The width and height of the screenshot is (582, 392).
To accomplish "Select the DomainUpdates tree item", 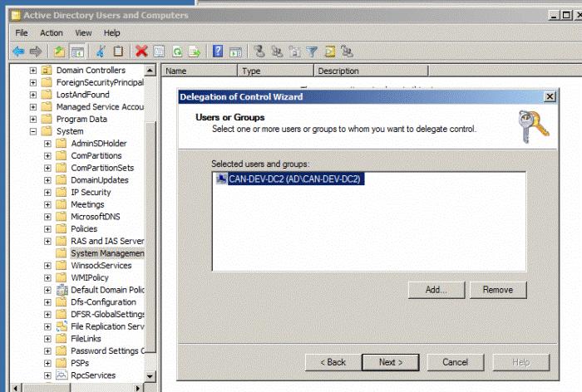I will pyautogui.click(x=100, y=180).
